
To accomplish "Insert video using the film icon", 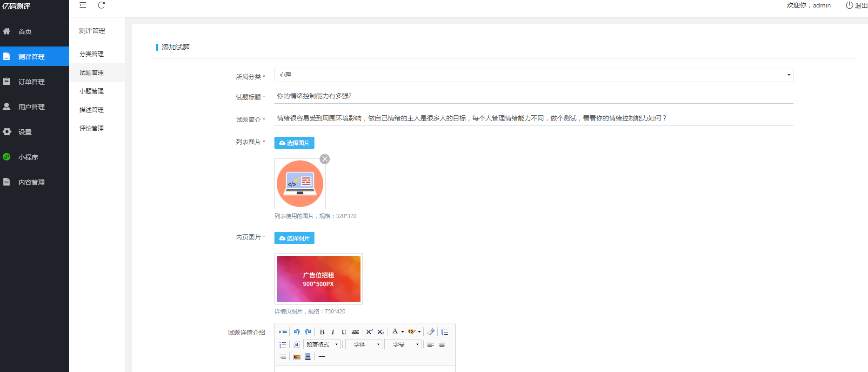I will pyautogui.click(x=308, y=357).
